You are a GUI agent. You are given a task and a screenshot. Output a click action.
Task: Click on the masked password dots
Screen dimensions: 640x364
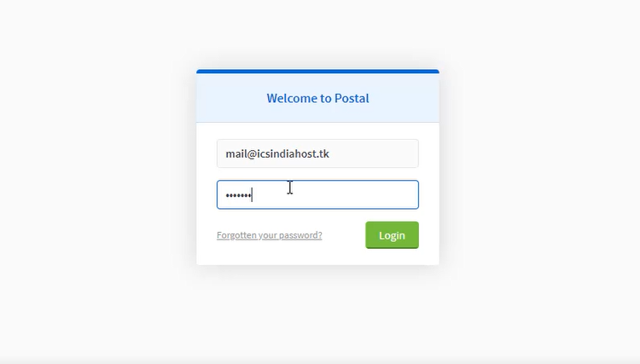point(238,196)
